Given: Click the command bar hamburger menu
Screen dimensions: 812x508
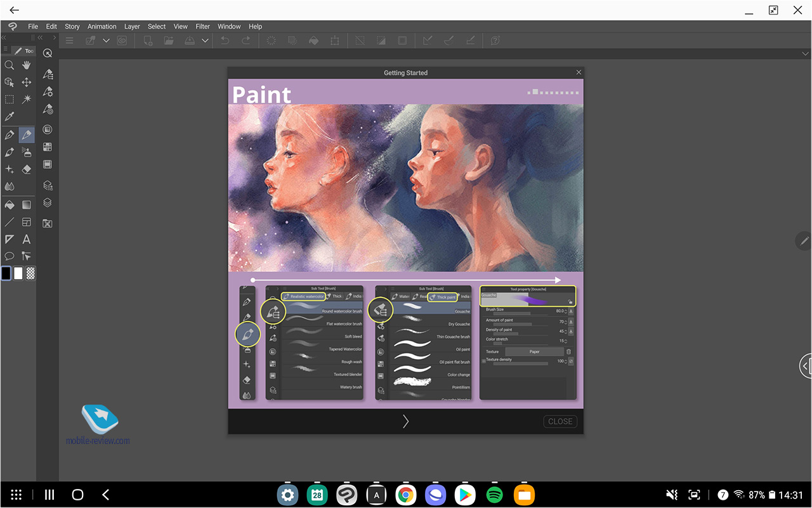Looking at the screenshot, I should coord(70,41).
